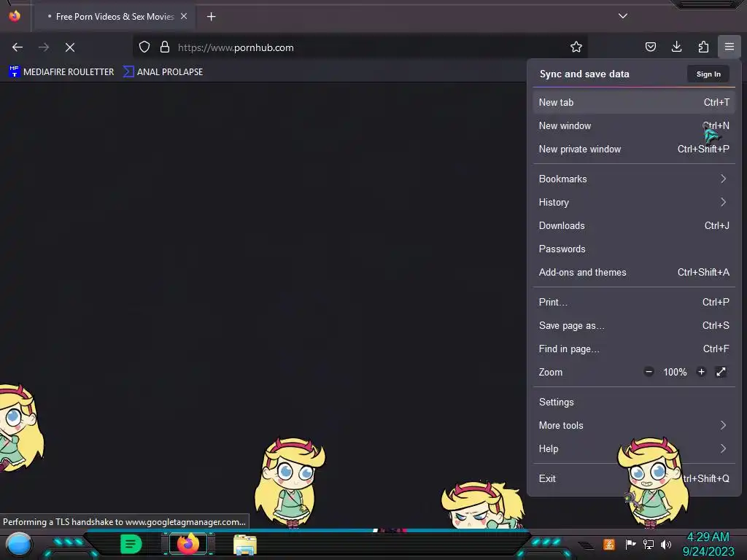Open the Downloads arrow toolbar icon

pyautogui.click(x=676, y=47)
